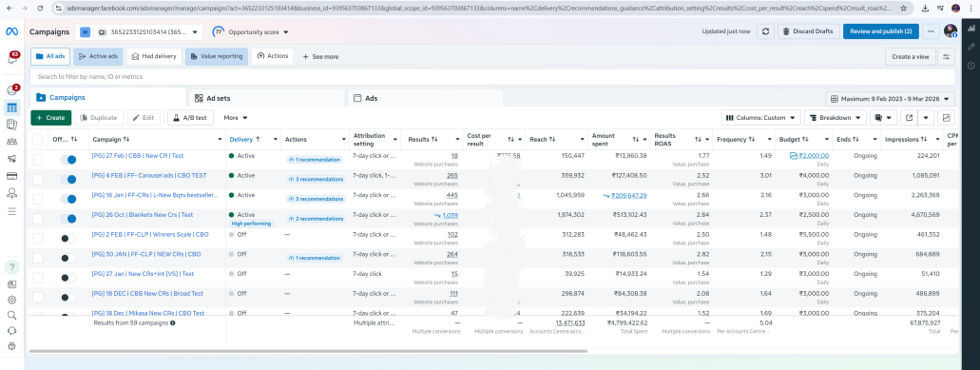The width and height of the screenshot is (980, 370).
Task: Check the box for 27 Feb CBB row
Action: (37, 160)
